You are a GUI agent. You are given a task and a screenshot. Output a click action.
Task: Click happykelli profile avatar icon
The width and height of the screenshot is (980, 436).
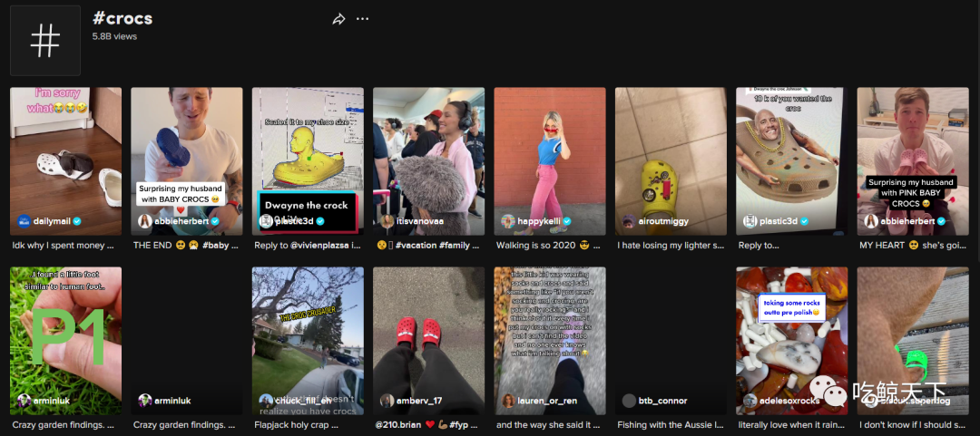point(508,221)
